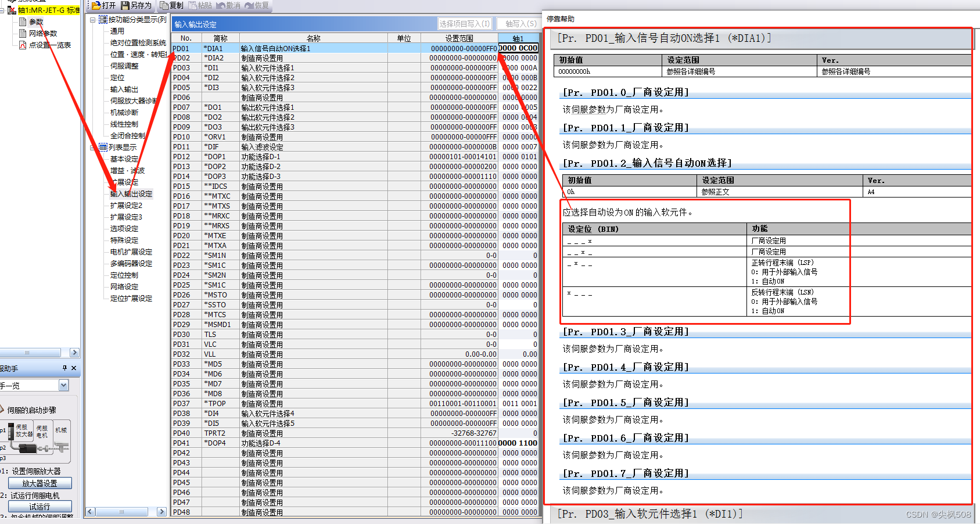Click the PD03 输入软元件选择1 help heading
The width and height of the screenshot is (980, 524).
[649, 514]
